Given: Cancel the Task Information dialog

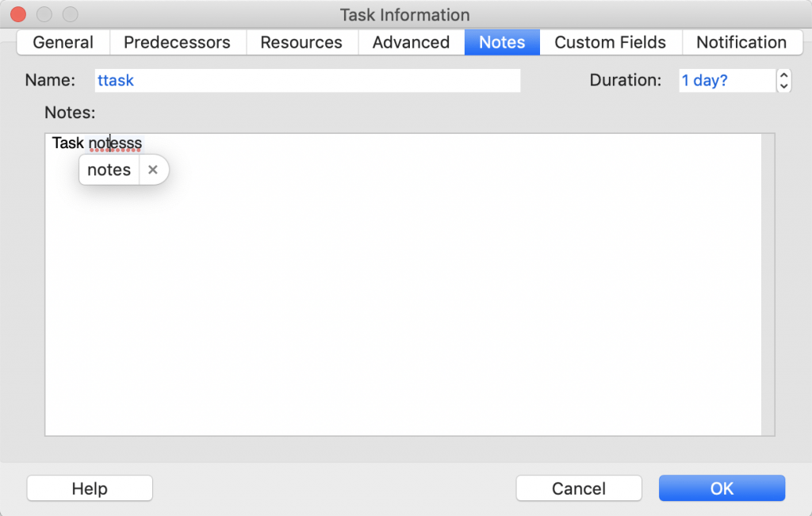Looking at the screenshot, I should [x=578, y=487].
